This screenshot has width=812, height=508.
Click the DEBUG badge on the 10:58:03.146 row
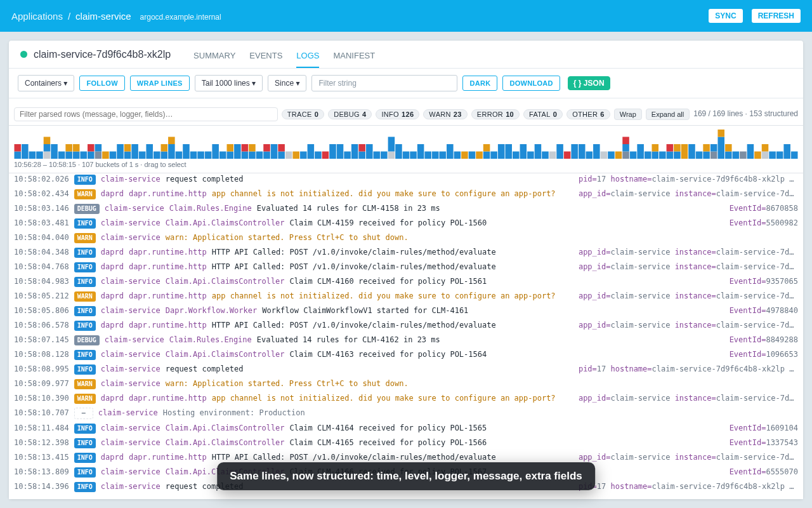tap(87, 209)
